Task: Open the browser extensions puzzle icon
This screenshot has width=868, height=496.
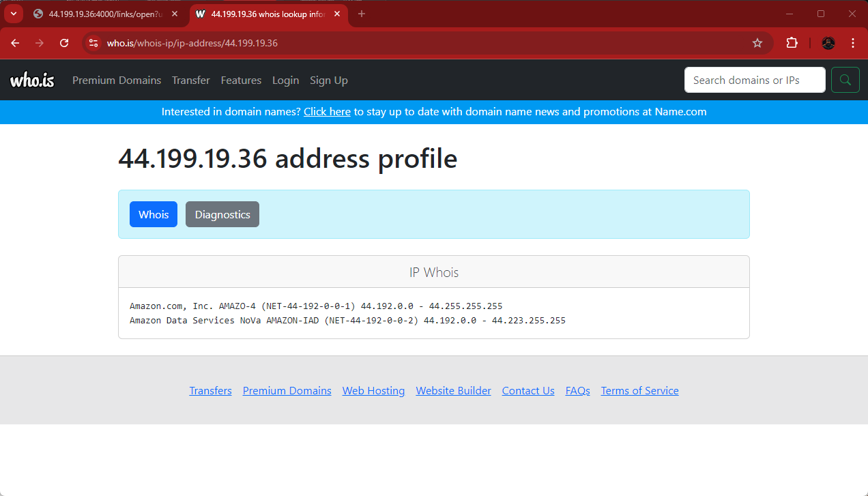Action: point(792,43)
